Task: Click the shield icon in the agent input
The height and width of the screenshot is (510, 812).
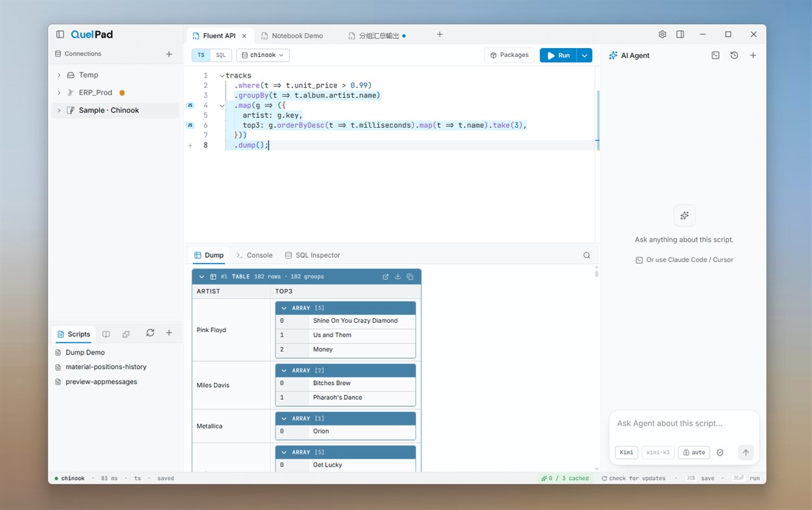Action: pyautogui.click(x=720, y=452)
